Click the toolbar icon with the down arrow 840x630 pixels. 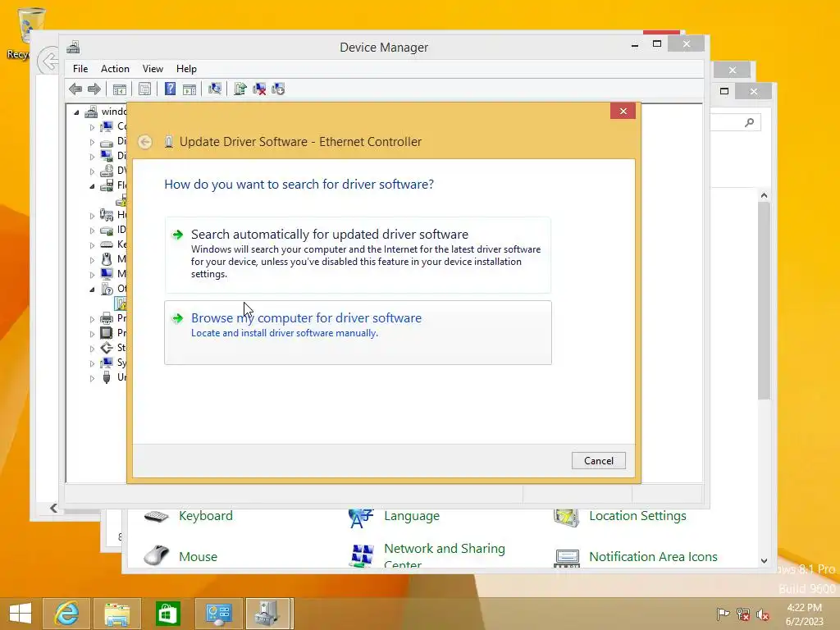click(x=278, y=89)
